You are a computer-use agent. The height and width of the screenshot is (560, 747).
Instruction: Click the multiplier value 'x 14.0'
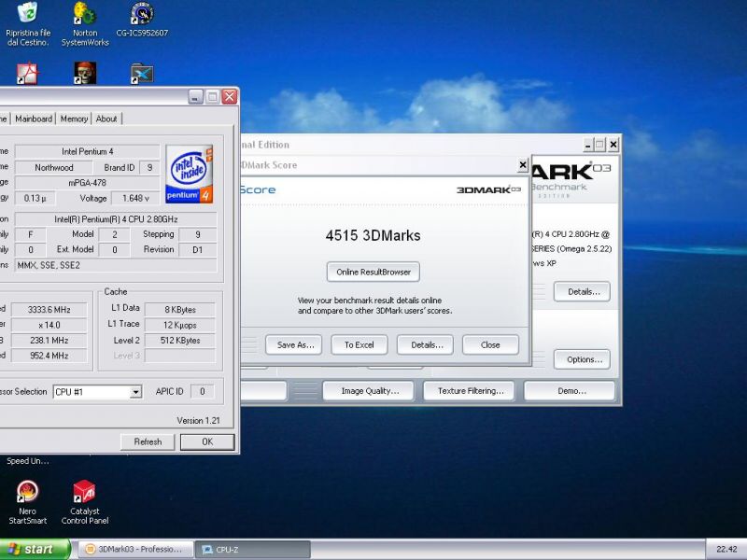click(x=49, y=325)
